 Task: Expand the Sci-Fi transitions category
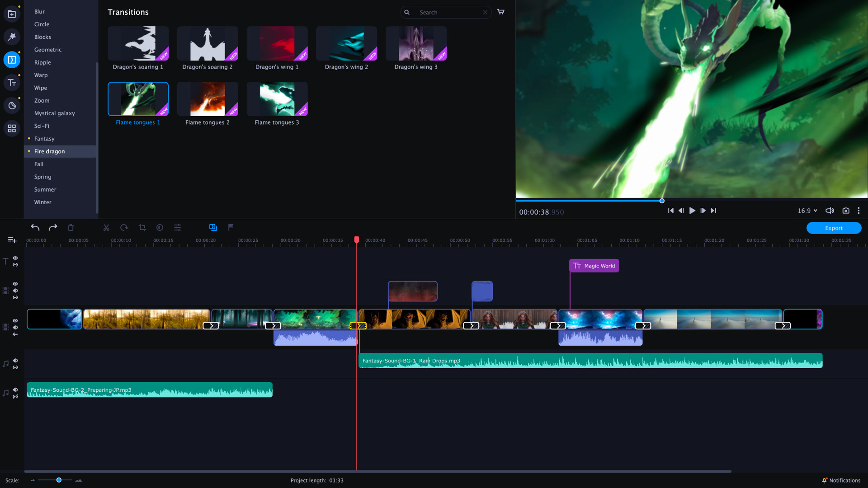(x=41, y=126)
